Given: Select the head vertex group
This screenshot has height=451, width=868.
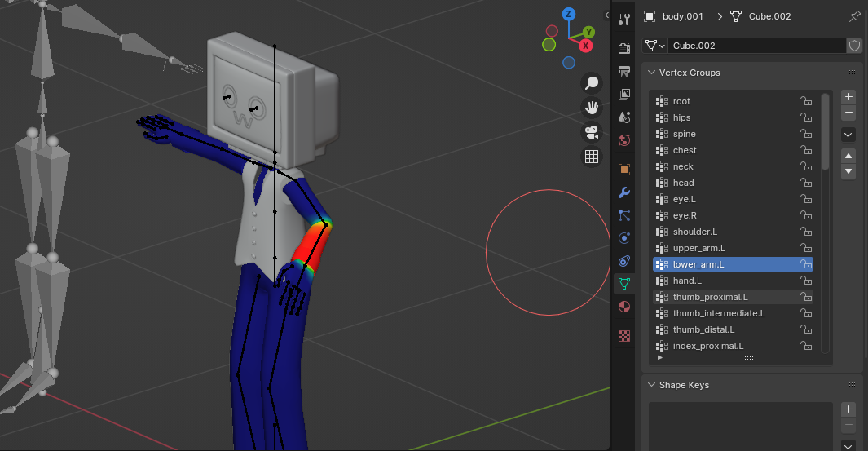Looking at the screenshot, I should (x=734, y=183).
